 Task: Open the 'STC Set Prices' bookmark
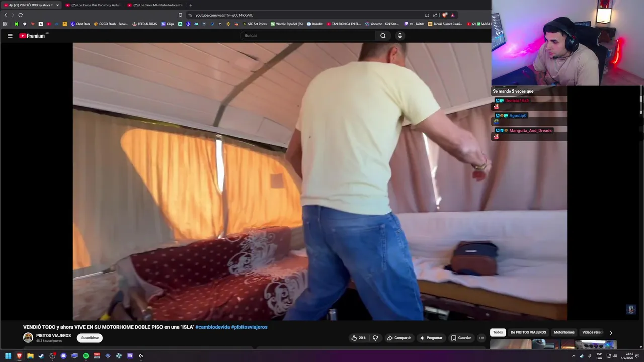click(255, 24)
